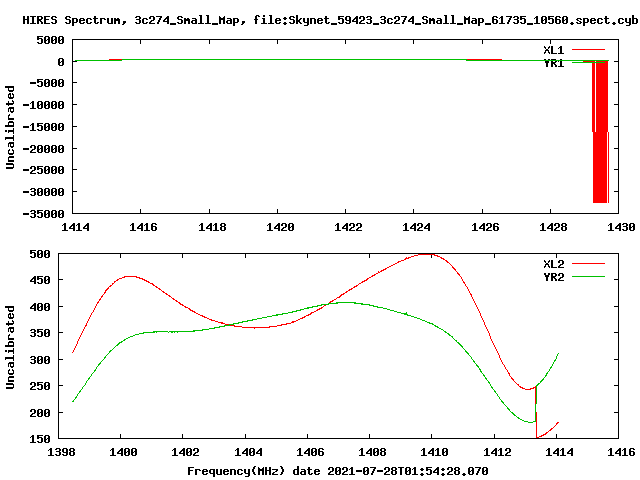Click the HIRES Spectrum plot title
Viewport: 640px width, 480px height.
pyautogui.click(x=330, y=20)
